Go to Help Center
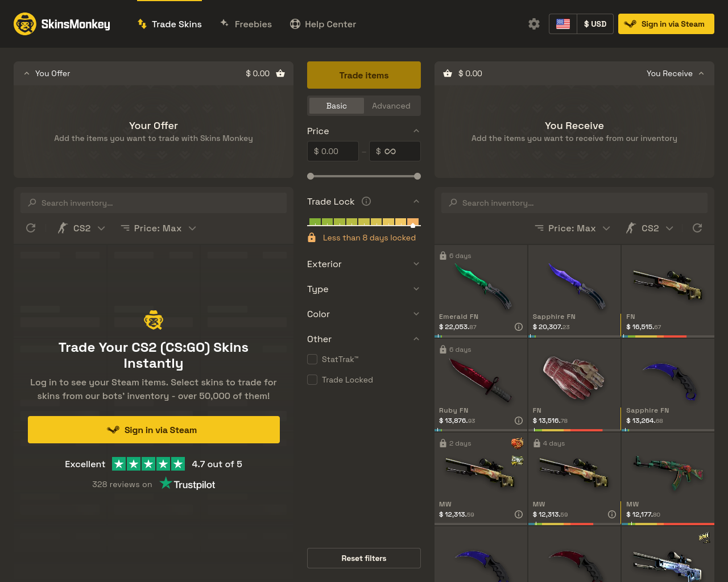 pyautogui.click(x=323, y=24)
